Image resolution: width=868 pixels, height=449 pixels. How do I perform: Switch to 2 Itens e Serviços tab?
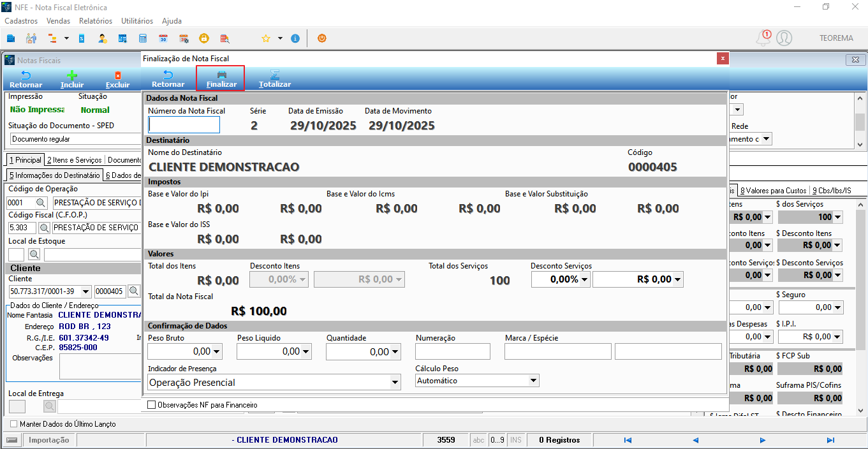pos(74,160)
